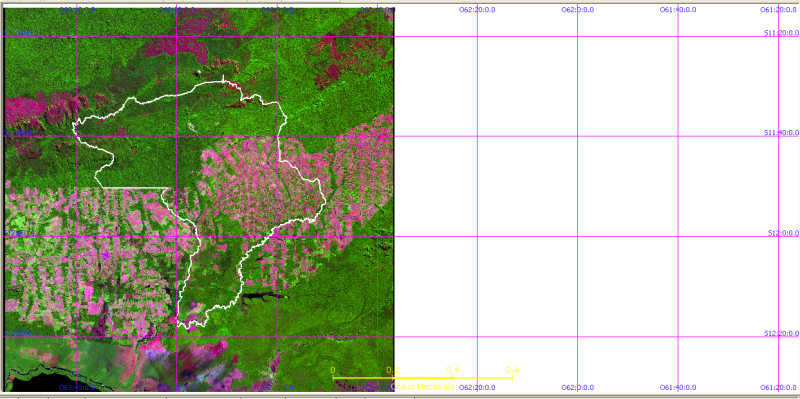Click the scale bar tick labeled 0.6
The width and height of the screenshot is (800, 399).
pyautogui.click(x=512, y=370)
